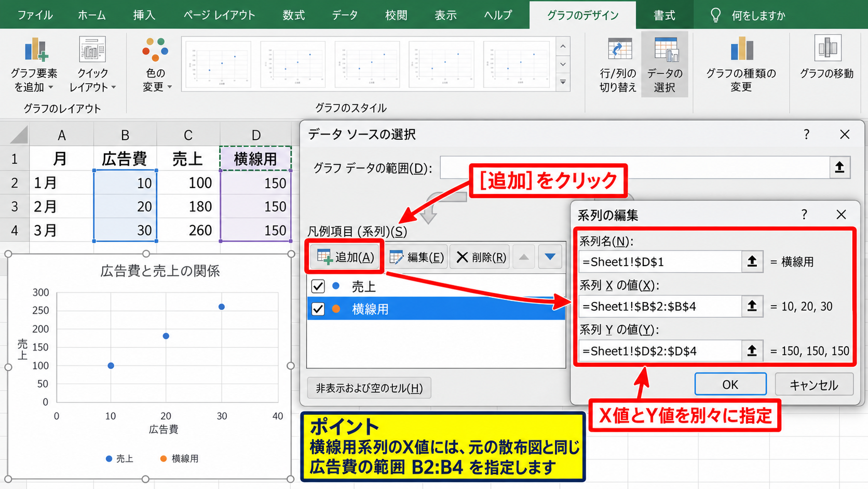
Task: Click cell A2 containing 1月
Action: coord(61,182)
